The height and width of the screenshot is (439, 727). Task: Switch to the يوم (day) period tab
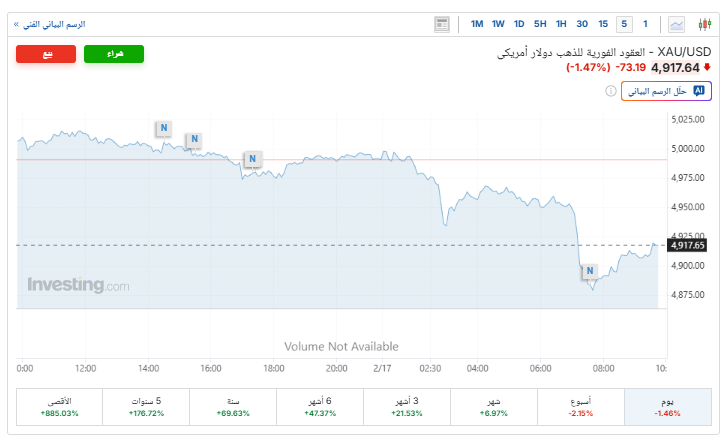(x=665, y=406)
